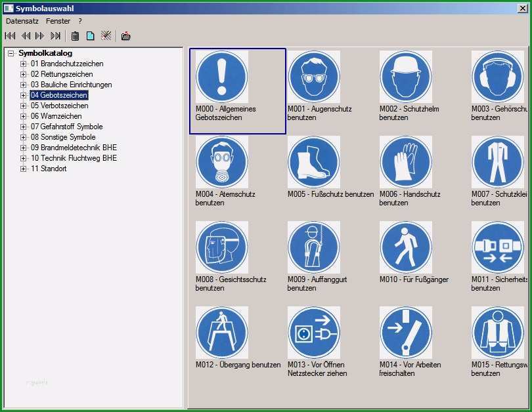Viewport: 532px width, 412px height.
Task: Collapse the Symbolkatalog root node
Action: (x=11, y=54)
